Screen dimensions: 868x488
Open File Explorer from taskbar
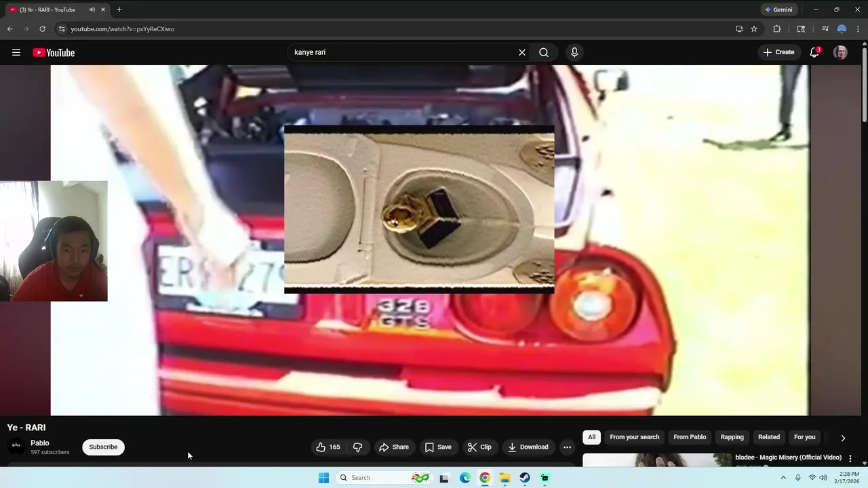(x=505, y=478)
